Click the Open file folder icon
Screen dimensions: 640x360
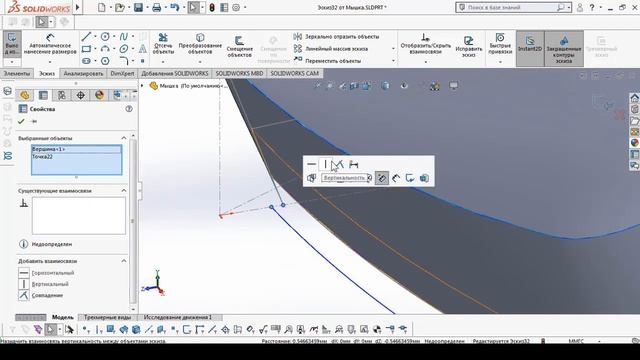[x=120, y=7]
